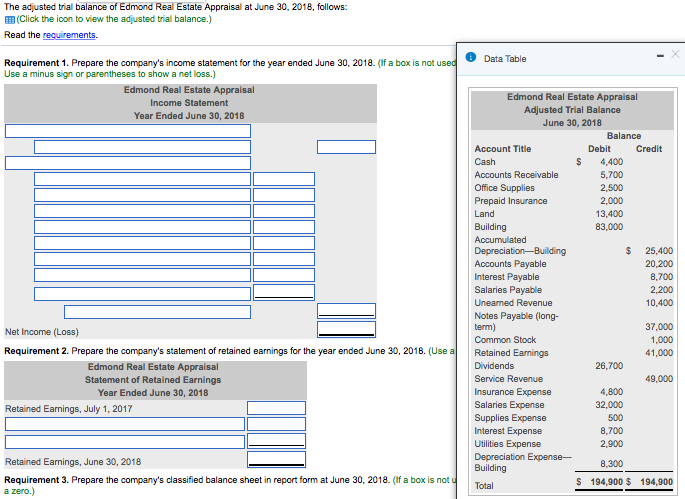Click the Accounts Receivable value 5,700
Viewport: 685px width, 499px height.
tap(612, 175)
